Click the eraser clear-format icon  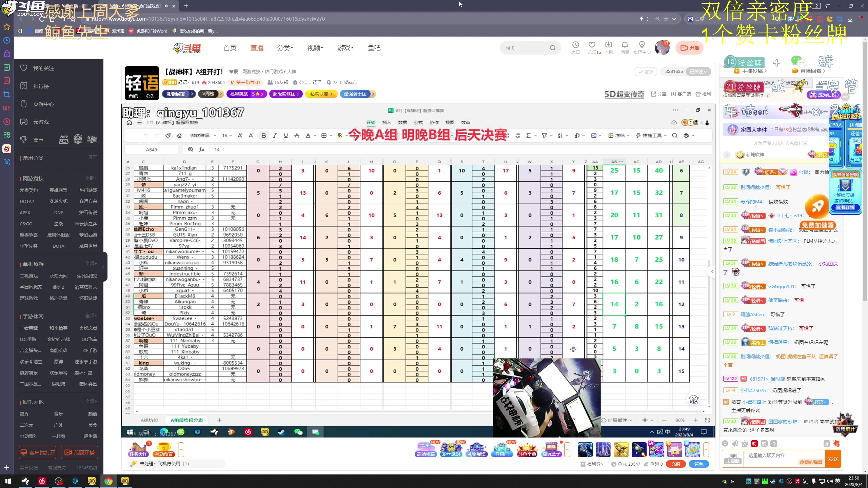(179, 136)
